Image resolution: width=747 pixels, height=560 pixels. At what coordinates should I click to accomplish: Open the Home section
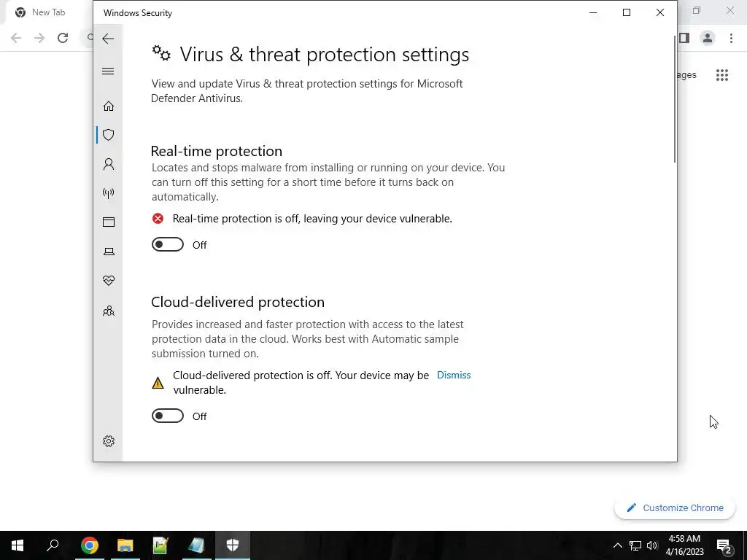pyautogui.click(x=109, y=106)
